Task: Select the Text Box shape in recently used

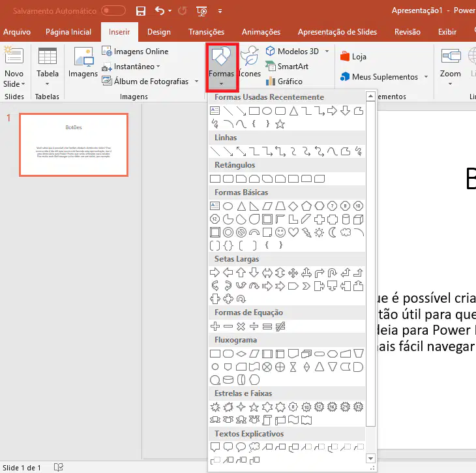Action: coord(215,111)
